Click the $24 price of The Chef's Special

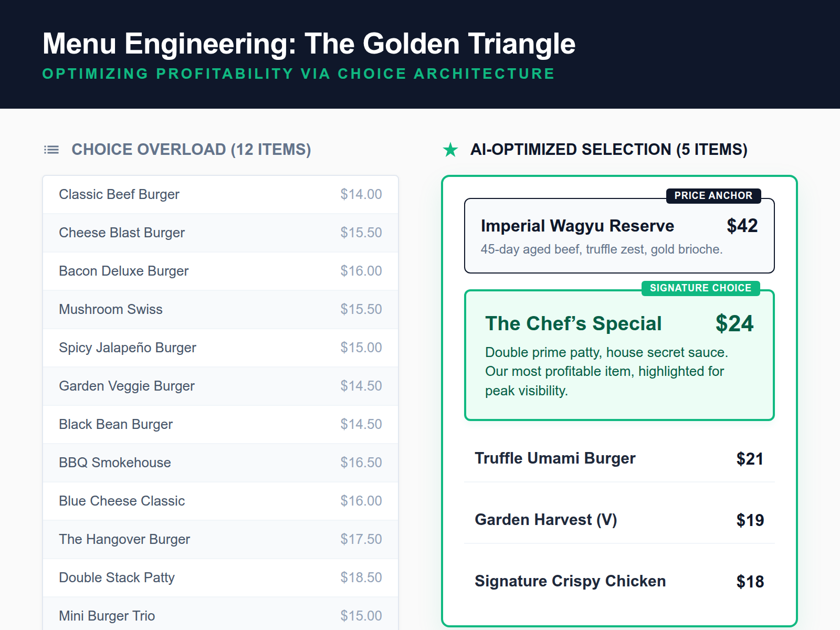(735, 324)
